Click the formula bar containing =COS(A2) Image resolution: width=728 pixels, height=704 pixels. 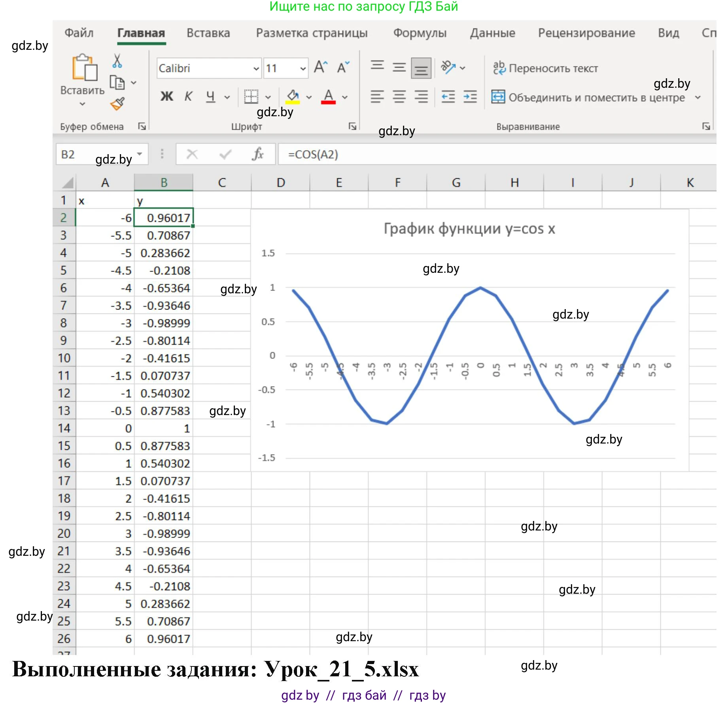(475, 155)
